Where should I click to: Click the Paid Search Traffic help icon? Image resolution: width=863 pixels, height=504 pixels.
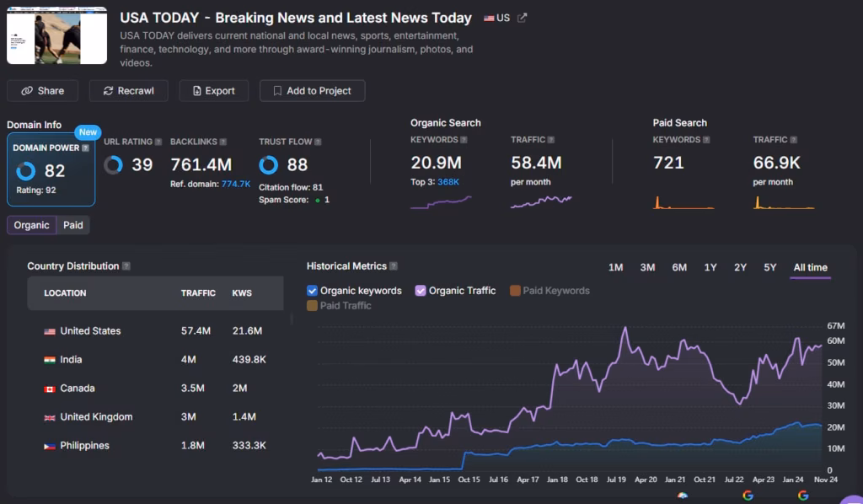point(793,140)
